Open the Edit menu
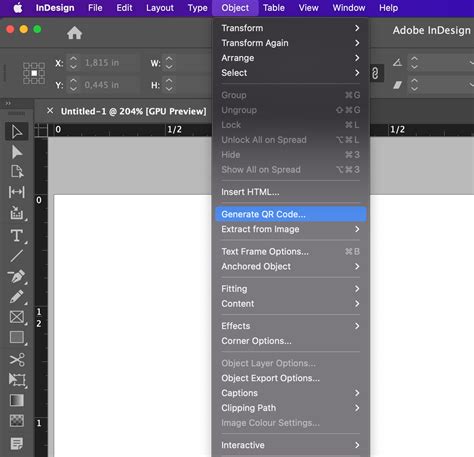Screen dimensions: 474x457 click(x=124, y=8)
